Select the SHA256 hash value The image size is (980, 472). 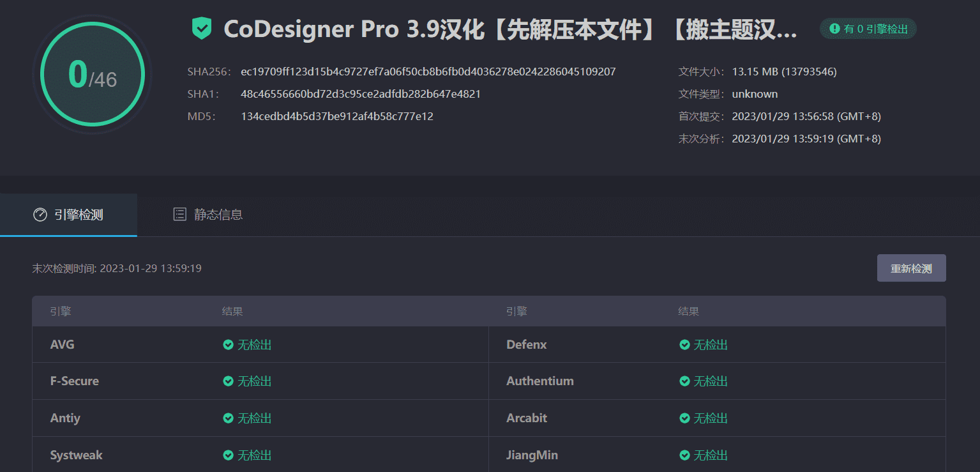tap(428, 72)
